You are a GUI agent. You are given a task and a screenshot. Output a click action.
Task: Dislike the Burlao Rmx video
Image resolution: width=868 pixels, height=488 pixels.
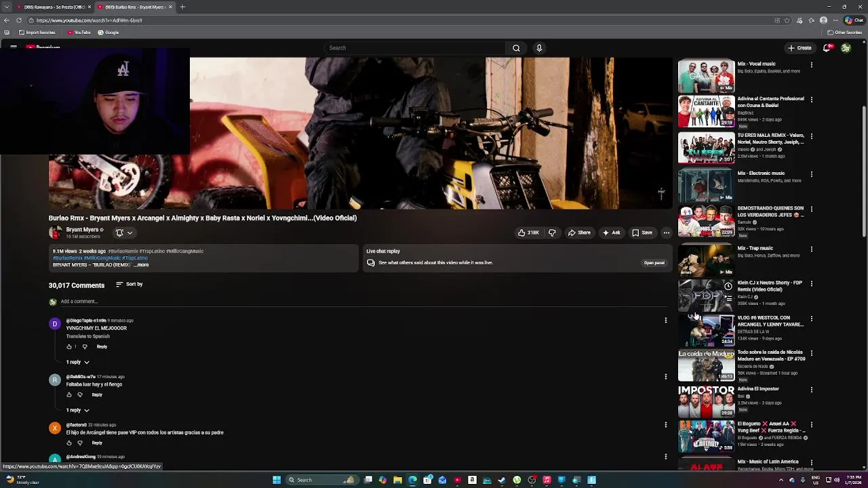[552, 232]
